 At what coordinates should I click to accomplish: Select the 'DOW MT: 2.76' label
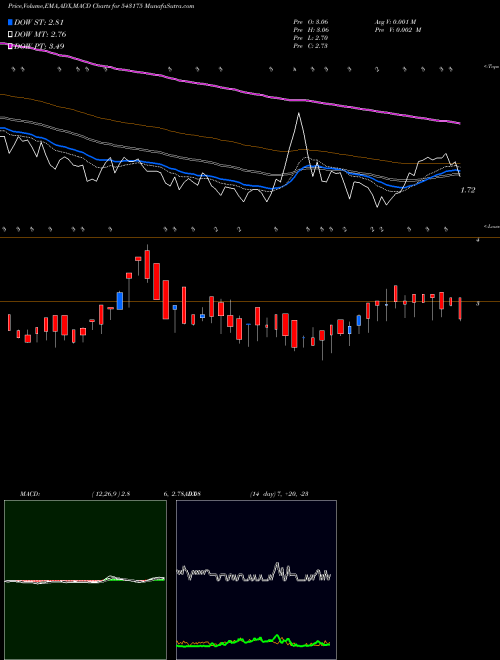tap(40, 34)
